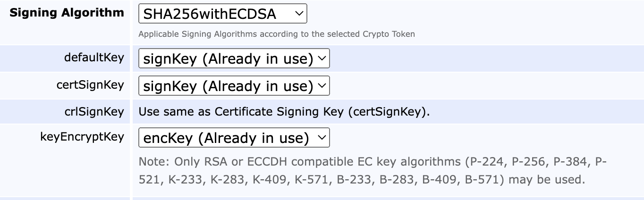Click the defaultKey row label

[94, 58]
